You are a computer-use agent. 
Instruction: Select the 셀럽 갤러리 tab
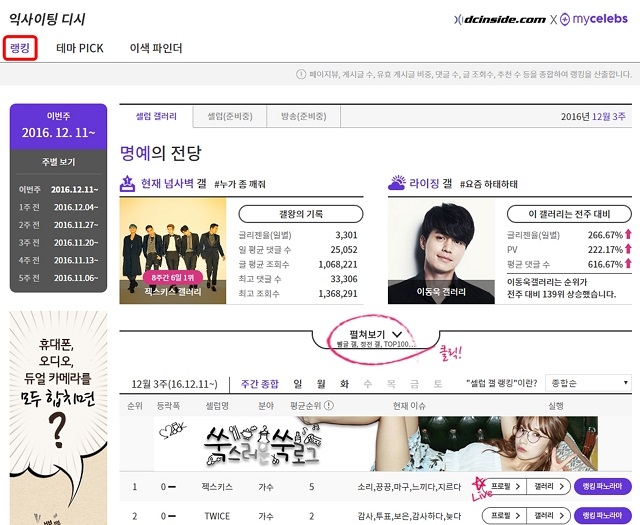click(156, 116)
